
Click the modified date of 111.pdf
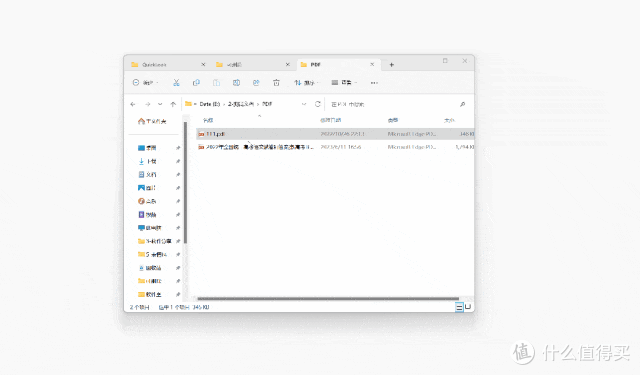342,134
